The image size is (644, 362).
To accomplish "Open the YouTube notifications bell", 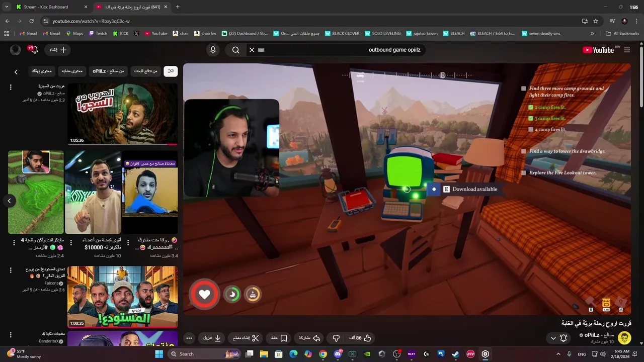I will pyautogui.click(x=34, y=50).
